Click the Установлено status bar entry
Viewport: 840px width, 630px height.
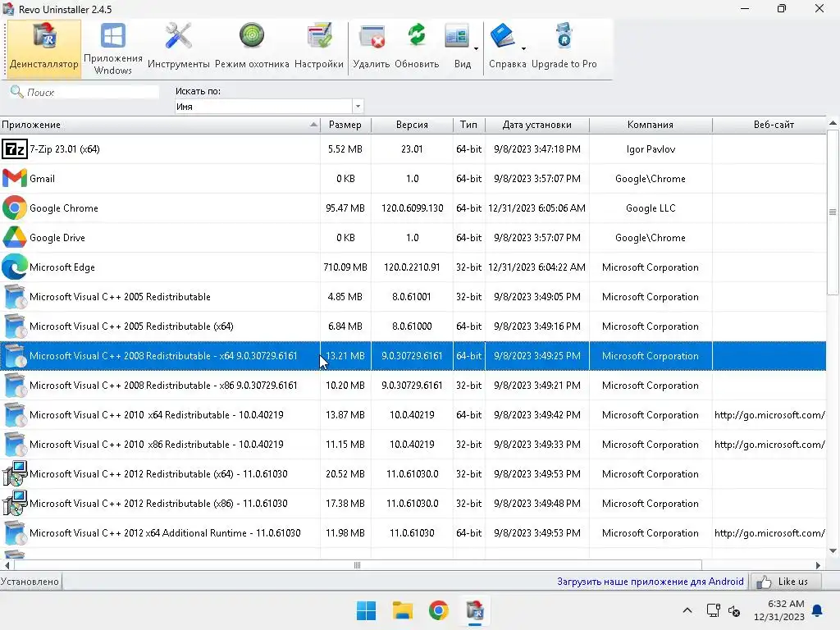tap(30, 582)
